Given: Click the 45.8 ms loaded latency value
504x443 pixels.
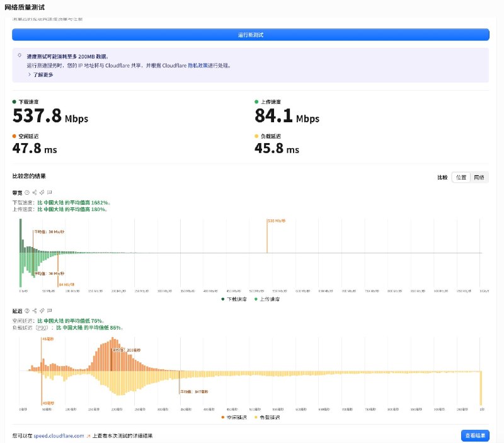Looking at the screenshot, I should click(277, 149).
